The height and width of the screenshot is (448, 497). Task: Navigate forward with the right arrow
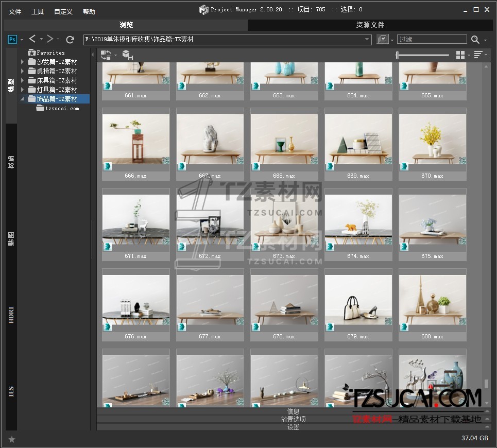pyautogui.click(x=50, y=39)
